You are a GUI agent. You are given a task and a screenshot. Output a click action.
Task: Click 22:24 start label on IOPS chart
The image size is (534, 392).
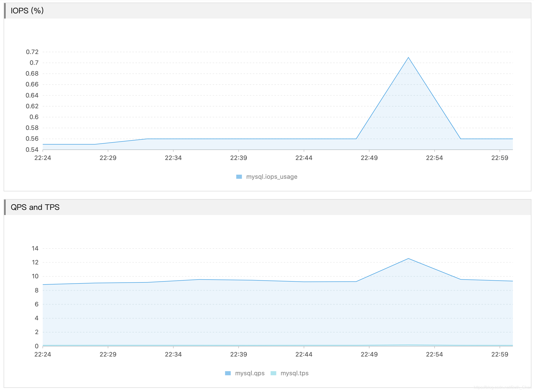tap(43, 158)
